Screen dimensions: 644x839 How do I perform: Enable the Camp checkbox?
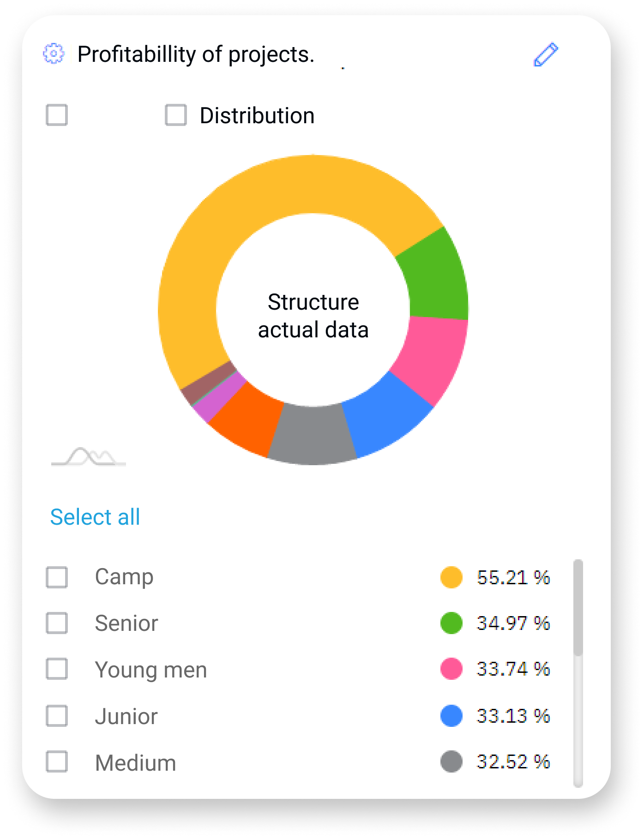point(57,577)
